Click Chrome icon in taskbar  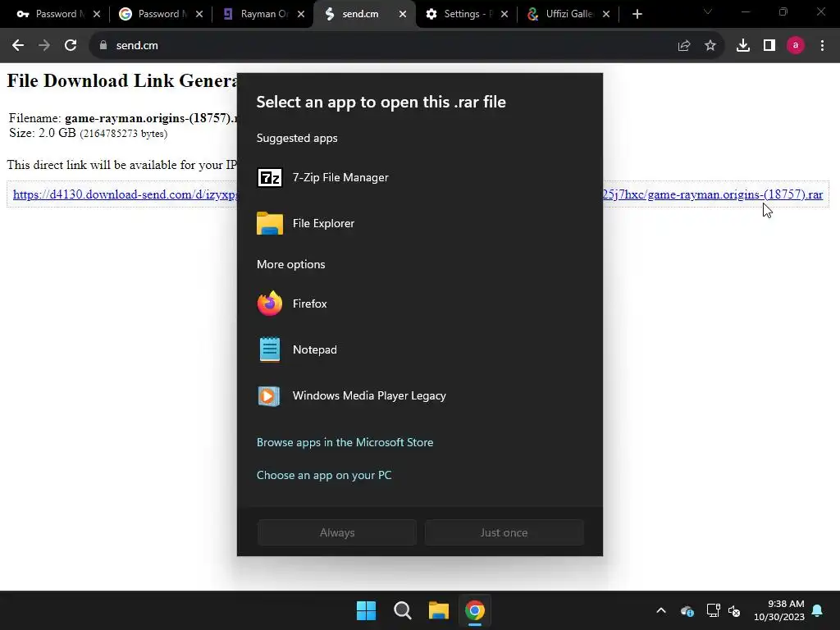coord(475,610)
